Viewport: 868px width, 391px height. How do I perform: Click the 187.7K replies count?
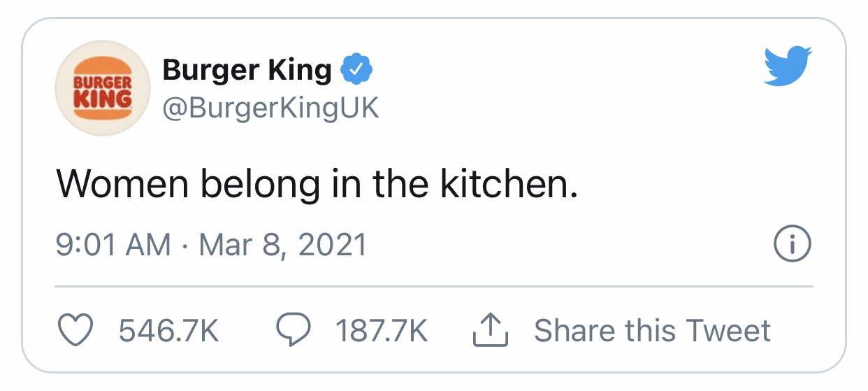point(382,331)
